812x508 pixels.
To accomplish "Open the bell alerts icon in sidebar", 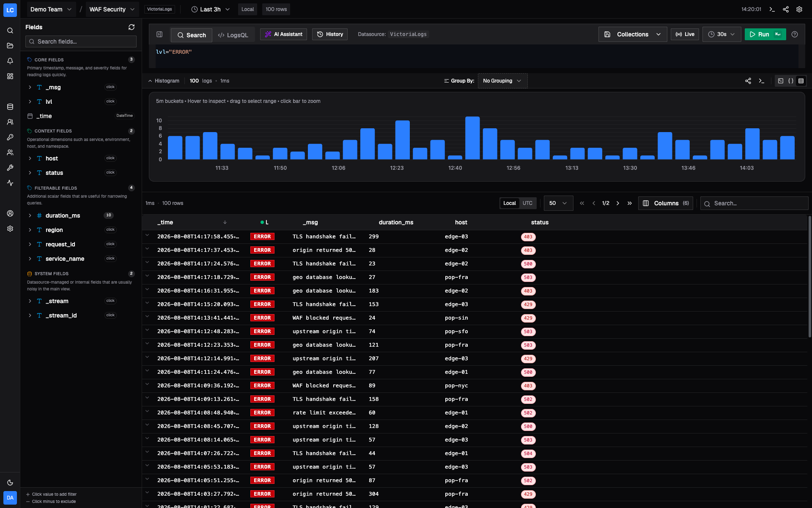I will point(10,61).
